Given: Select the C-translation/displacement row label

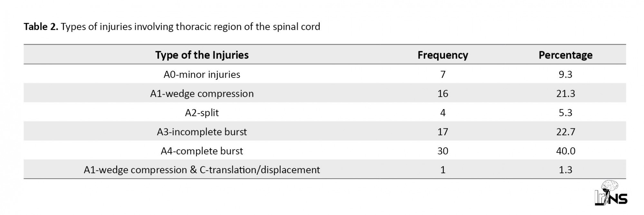Looking at the screenshot, I should [x=202, y=170].
